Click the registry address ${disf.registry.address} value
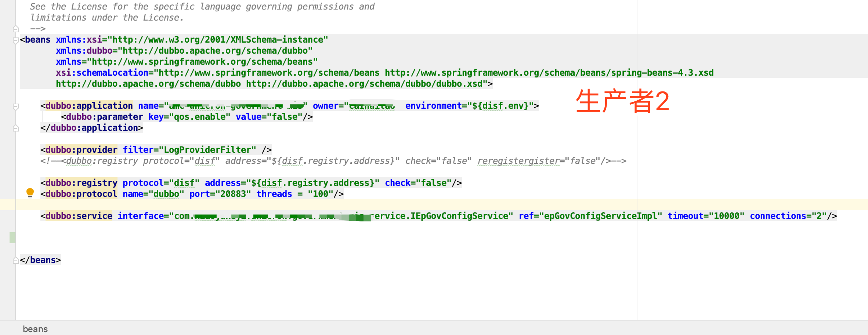 tap(313, 183)
